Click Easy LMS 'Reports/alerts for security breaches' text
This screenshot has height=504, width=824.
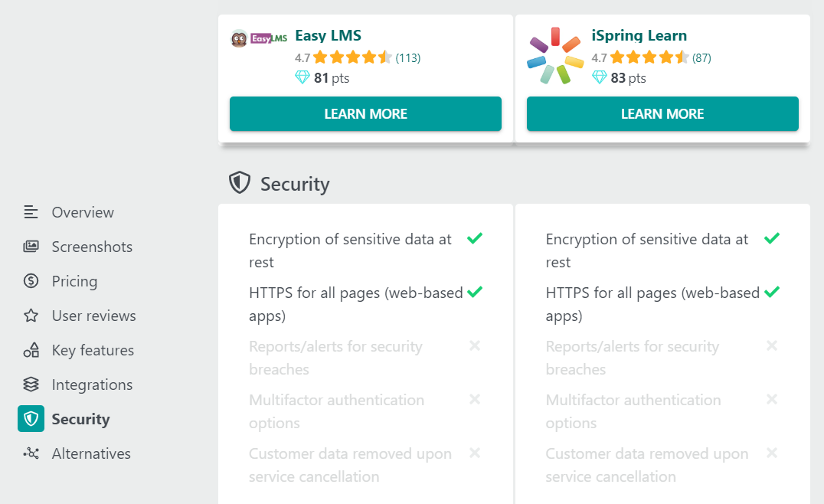(x=335, y=358)
